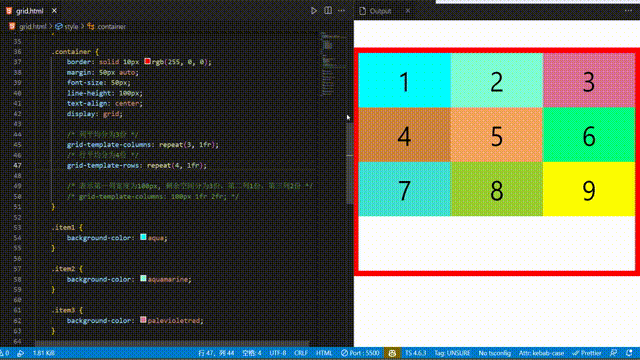Open the palevioletred color swatch
This screenshot has width=640, height=360.
click(x=143, y=320)
